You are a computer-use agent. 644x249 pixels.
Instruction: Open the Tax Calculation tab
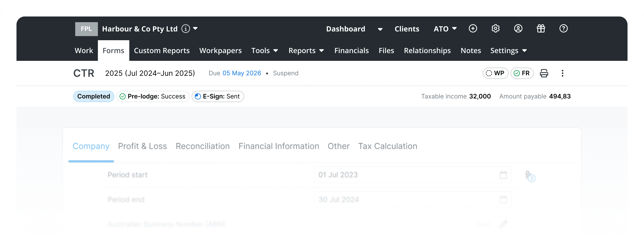click(387, 146)
